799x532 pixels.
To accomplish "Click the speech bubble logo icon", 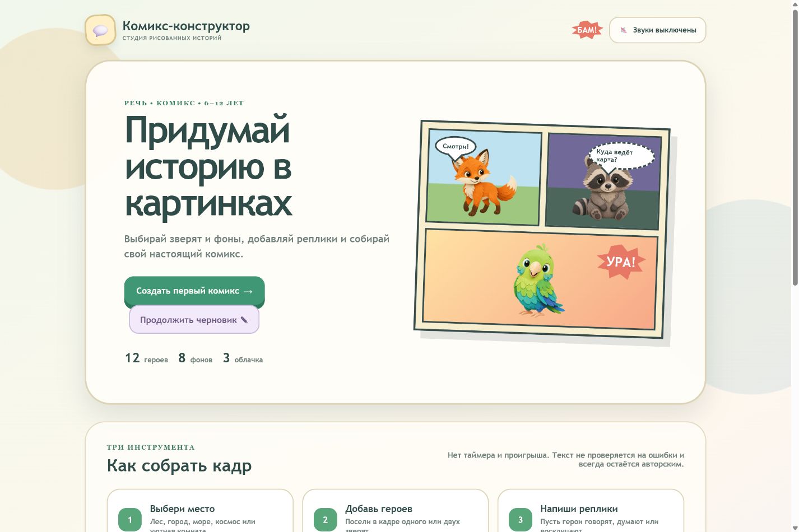I will (x=100, y=30).
